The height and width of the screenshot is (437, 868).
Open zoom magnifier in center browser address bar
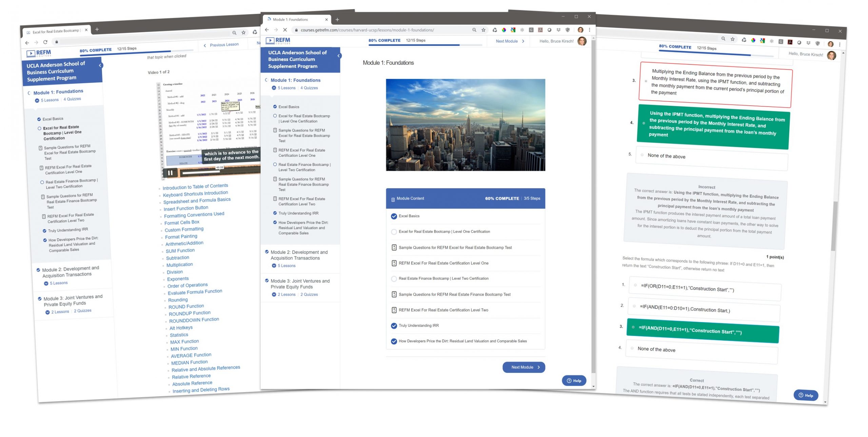tap(474, 30)
